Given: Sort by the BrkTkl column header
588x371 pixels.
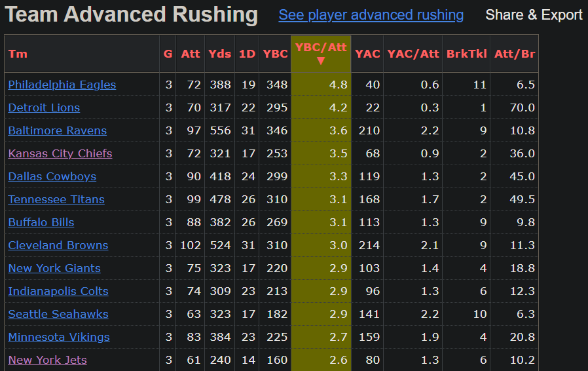Looking at the screenshot, I should (466, 54).
